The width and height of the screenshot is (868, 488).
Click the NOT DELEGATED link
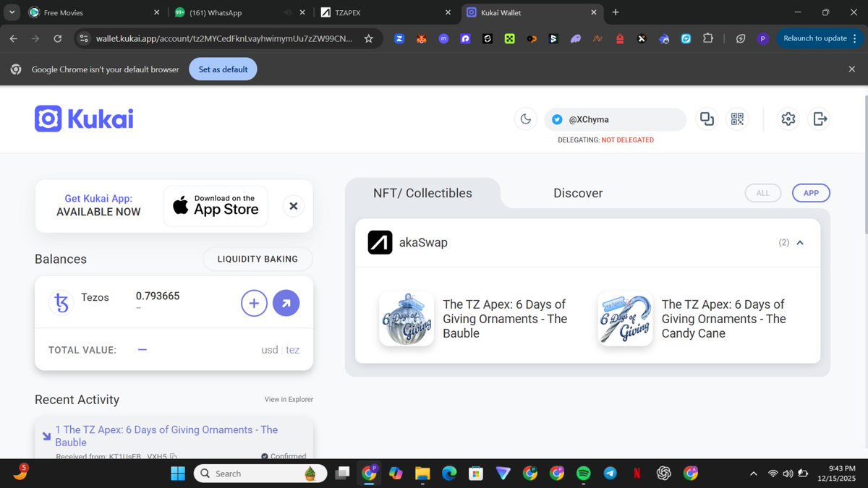627,140
